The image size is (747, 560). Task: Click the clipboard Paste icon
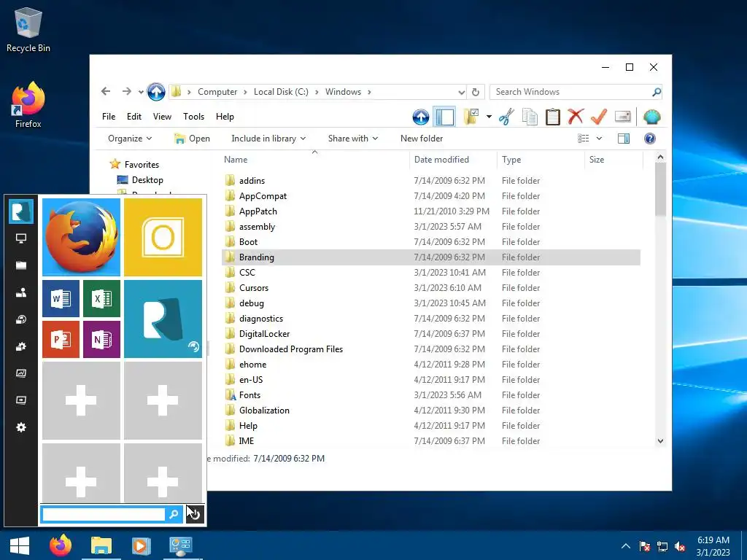(553, 117)
